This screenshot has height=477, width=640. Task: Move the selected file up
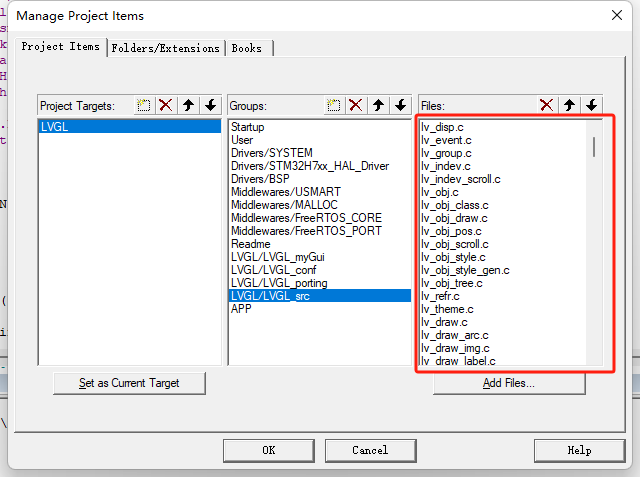pos(569,106)
